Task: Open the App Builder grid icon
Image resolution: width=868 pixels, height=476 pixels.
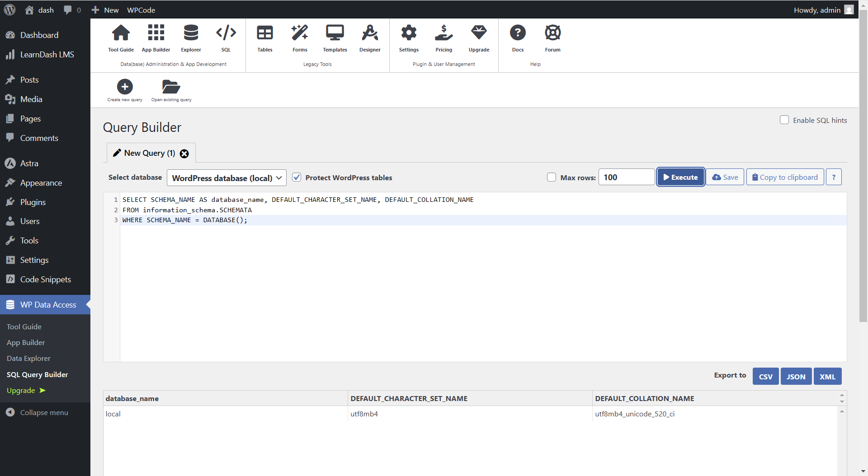Action: tap(156, 33)
